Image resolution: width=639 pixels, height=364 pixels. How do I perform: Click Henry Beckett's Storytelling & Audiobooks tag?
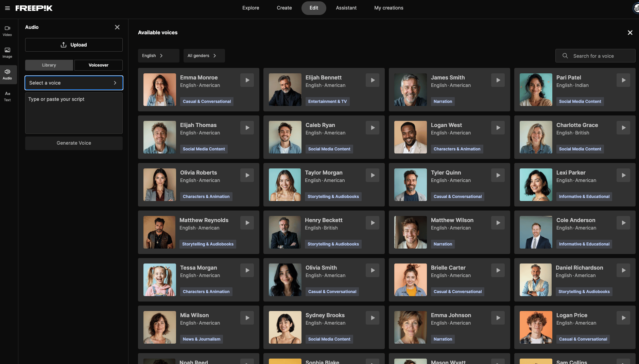(333, 244)
